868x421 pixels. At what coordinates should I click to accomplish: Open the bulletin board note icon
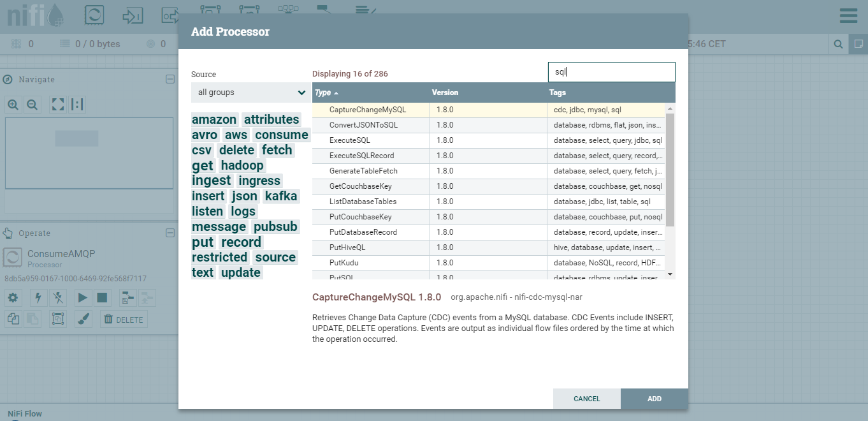point(858,44)
